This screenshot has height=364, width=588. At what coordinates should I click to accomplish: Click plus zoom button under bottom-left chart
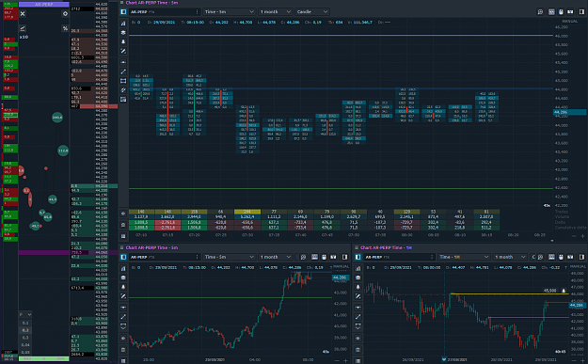pos(346,360)
